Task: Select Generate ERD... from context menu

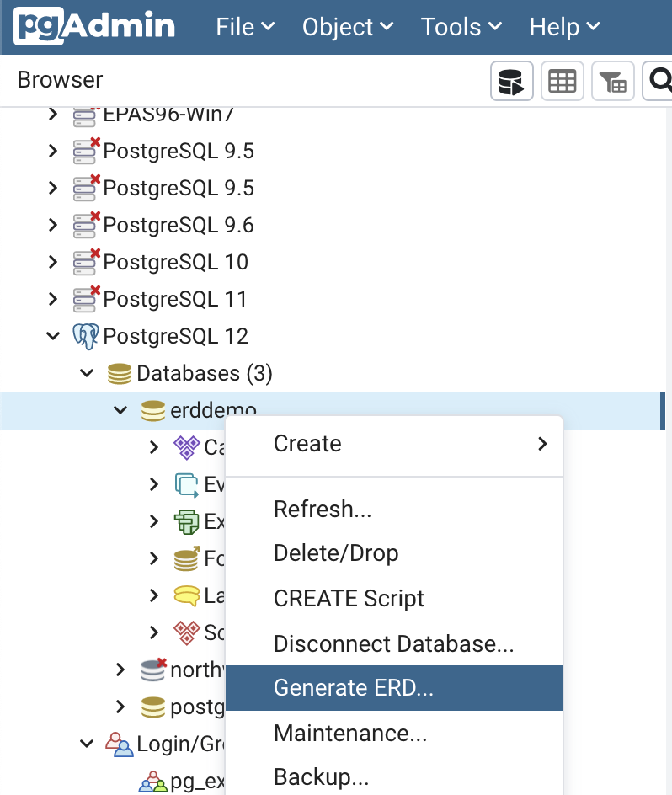Action: 354,688
